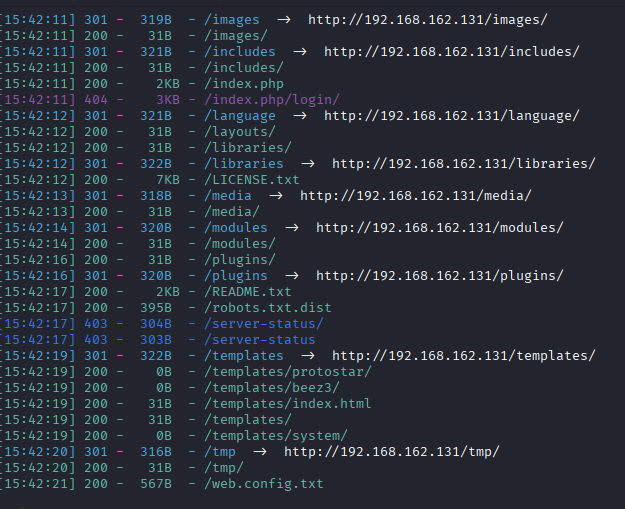Image resolution: width=625 pixels, height=509 pixels.
Task: Click the 15:42:21 timestamp
Action: (x=36, y=483)
